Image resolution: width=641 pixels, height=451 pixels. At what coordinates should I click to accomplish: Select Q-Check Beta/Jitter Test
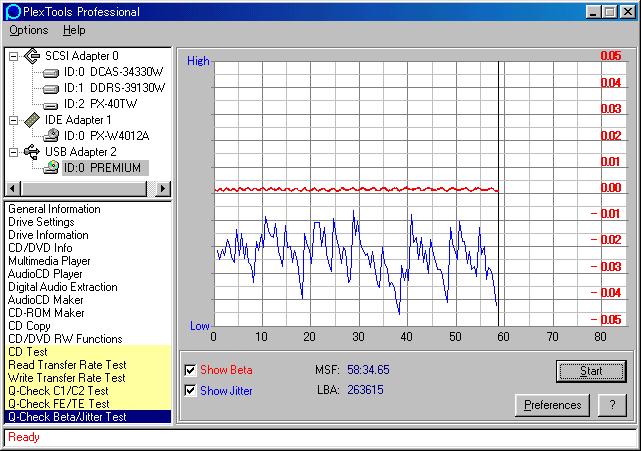pos(88,417)
